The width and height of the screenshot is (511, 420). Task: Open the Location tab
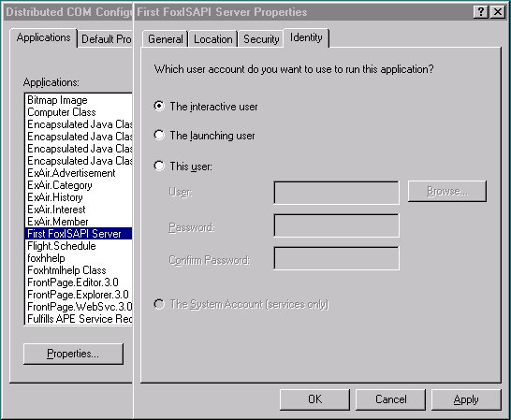(213, 39)
